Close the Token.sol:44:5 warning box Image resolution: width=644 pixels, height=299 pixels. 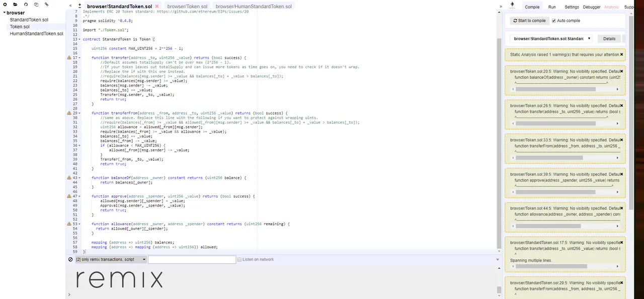pyautogui.click(x=622, y=208)
